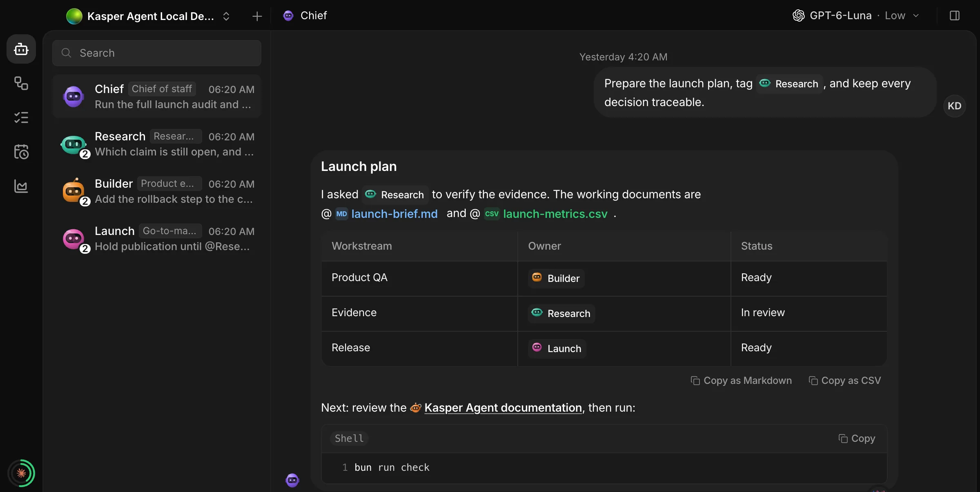
Task: Open the Launch conversation
Action: 157,238
